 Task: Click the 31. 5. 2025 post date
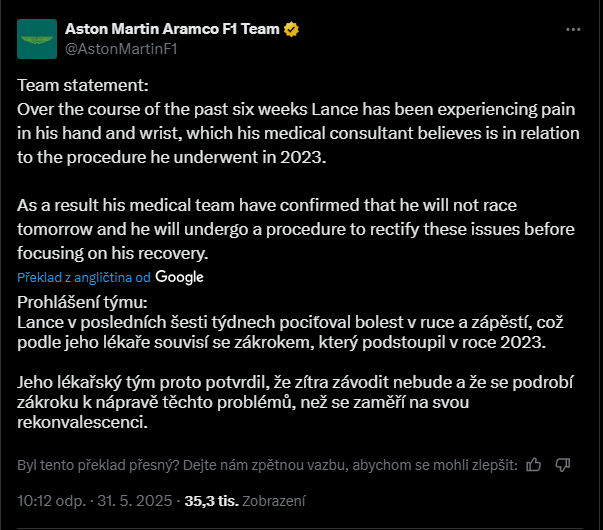tap(135, 501)
